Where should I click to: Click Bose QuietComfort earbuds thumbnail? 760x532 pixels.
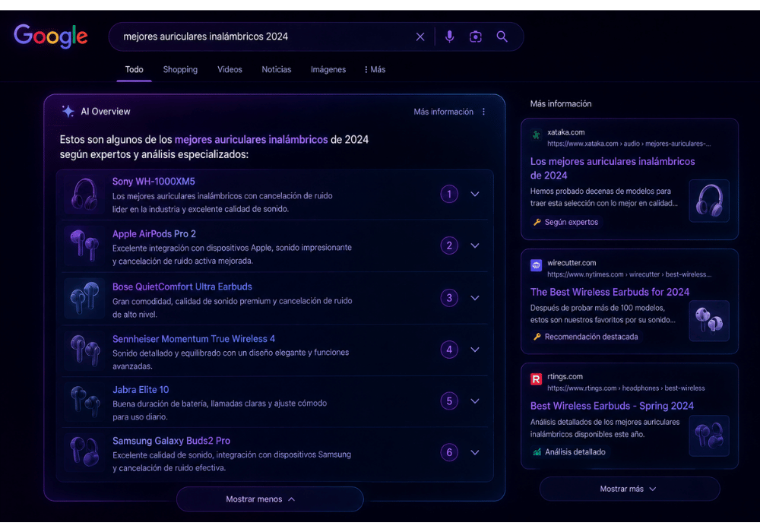point(84,298)
